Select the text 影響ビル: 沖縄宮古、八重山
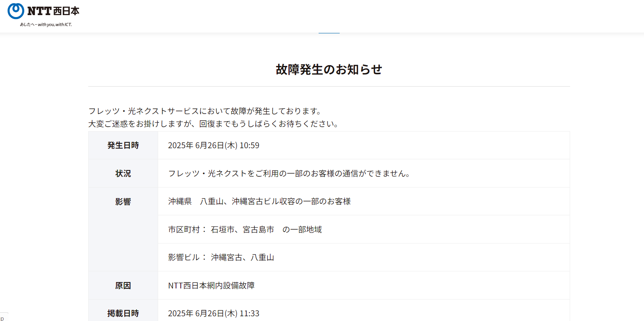The height and width of the screenshot is (321, 644). [x=221, y=257]
